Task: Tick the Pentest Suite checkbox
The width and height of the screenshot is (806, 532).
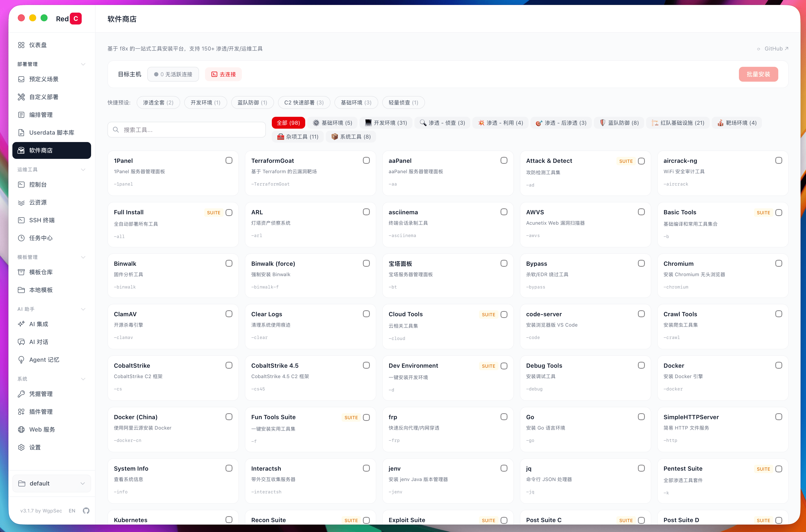Action: [x=779, y=469]
